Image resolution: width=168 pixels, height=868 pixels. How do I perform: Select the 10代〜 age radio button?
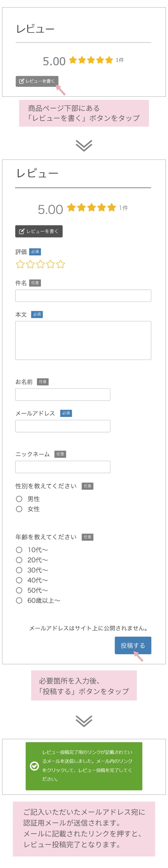19,550
